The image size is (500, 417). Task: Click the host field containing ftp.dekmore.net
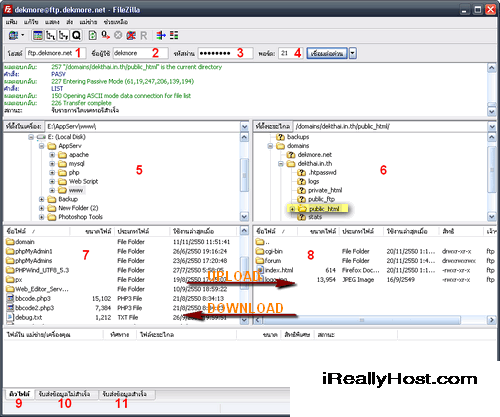pos(56,53)
